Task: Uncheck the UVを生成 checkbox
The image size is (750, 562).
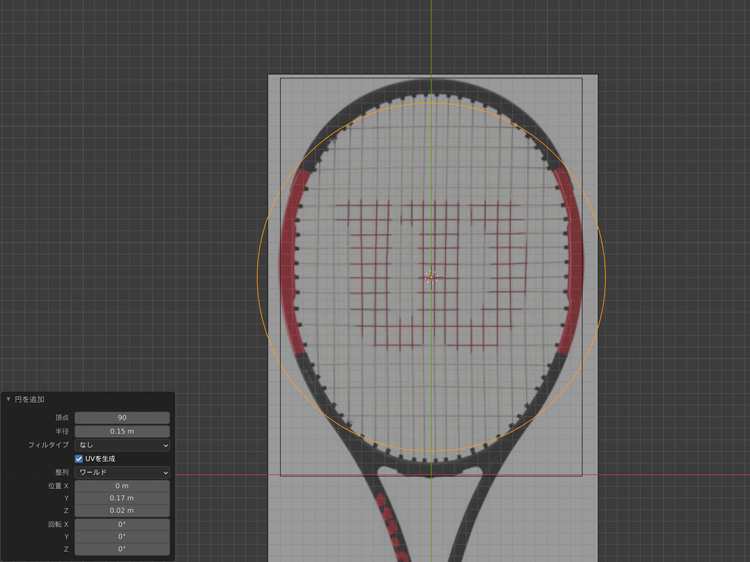Action: tap(80, 458)
